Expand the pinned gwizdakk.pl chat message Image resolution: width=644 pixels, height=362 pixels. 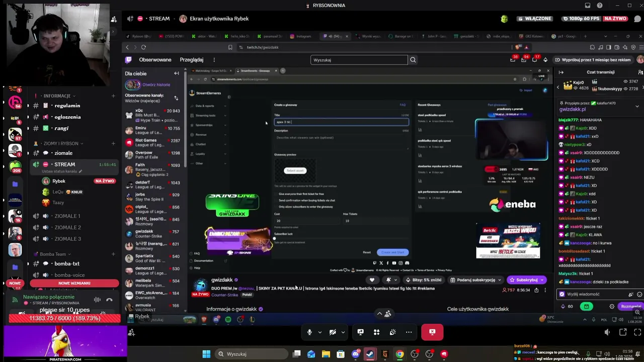coord(637,106)
